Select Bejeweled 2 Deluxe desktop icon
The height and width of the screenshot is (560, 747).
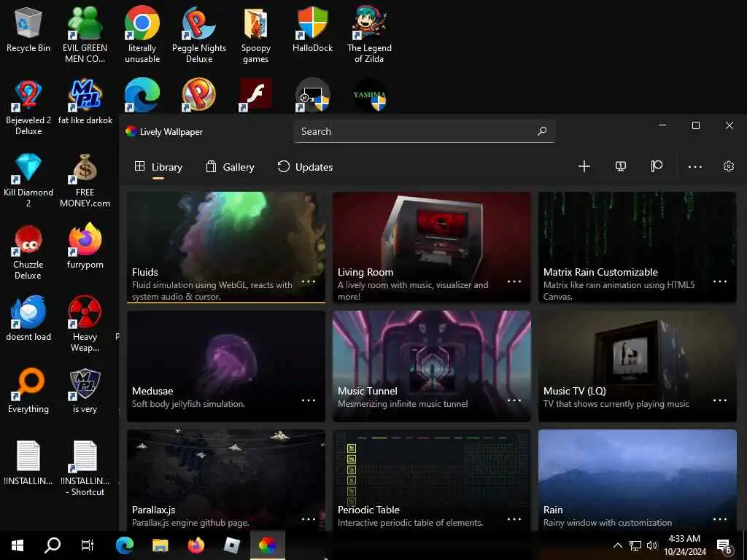tap(28, 108)
